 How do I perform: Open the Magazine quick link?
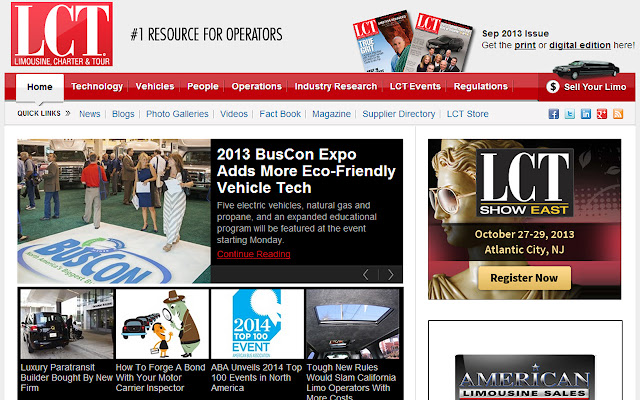coord(331,114)
